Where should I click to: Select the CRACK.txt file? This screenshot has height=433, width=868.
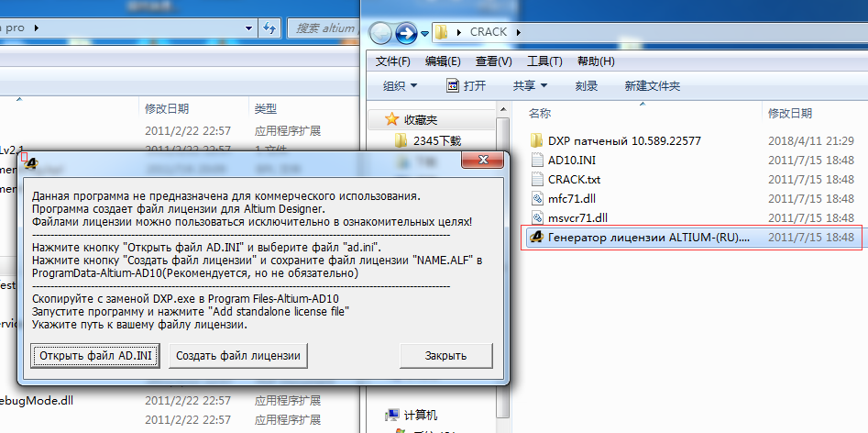(x=574, y=179)
